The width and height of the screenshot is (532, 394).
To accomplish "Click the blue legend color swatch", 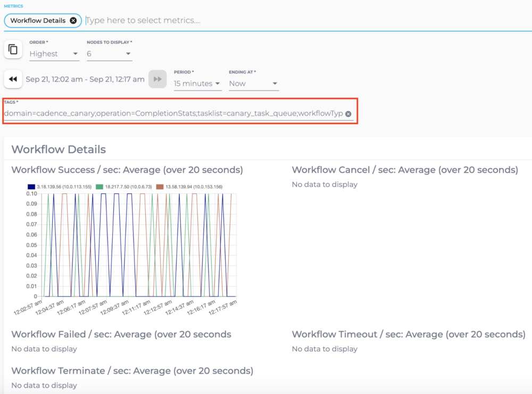I will point(32,186).
